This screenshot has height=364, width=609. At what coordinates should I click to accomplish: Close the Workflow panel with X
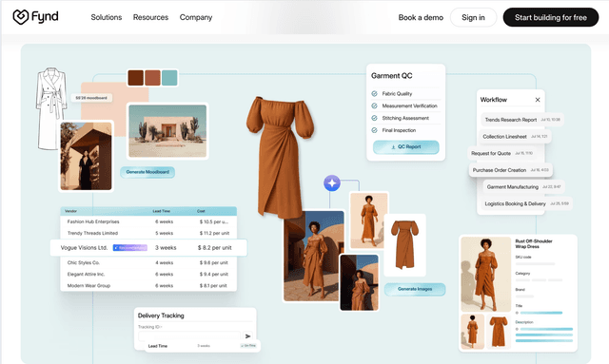click(x=538, y=100)
